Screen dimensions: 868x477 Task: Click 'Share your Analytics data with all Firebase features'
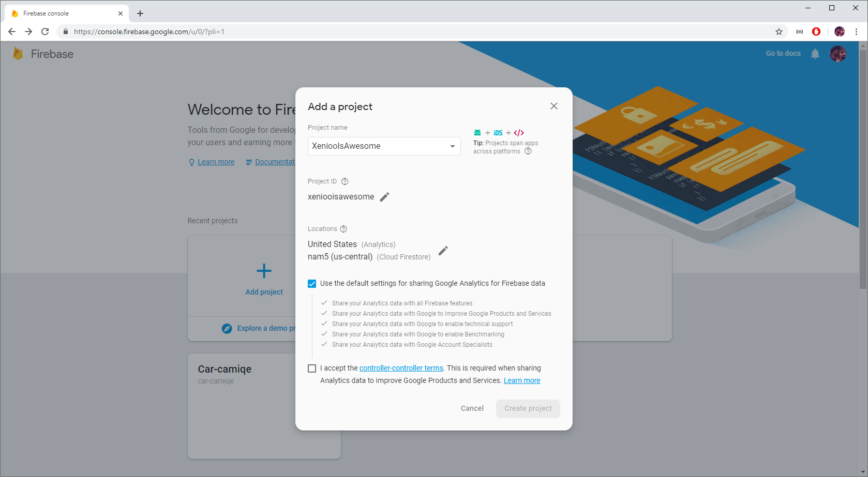tap(402, 303)
